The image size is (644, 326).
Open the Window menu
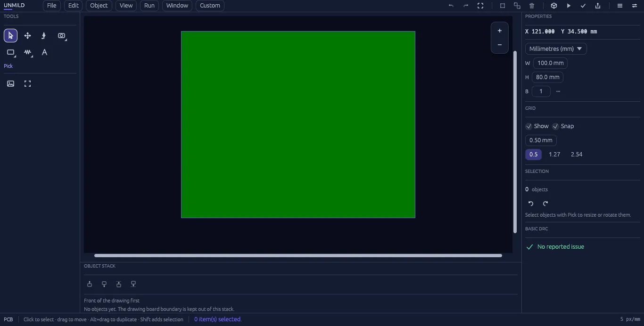click(x=177, y=6)
